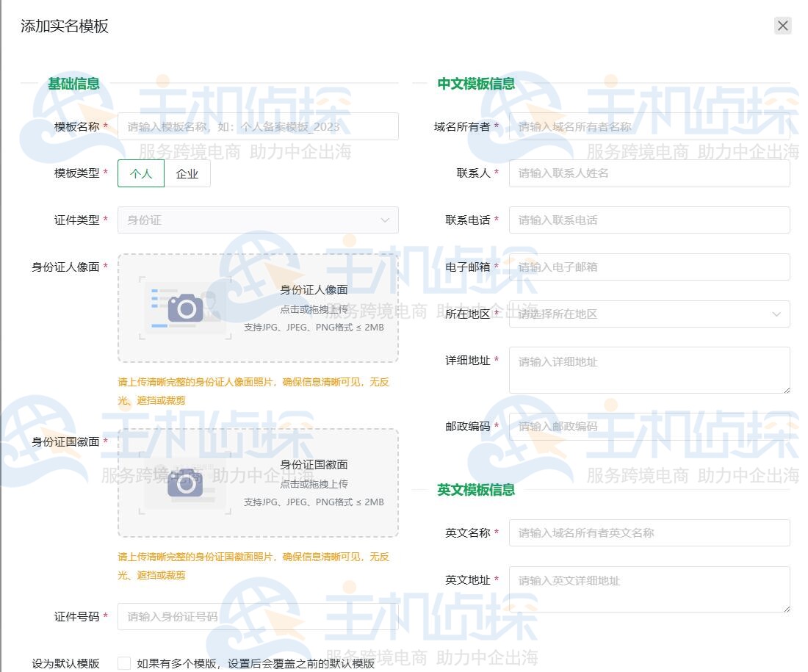Open the 证件类型 dropdown arrow
Viewport: 808px width, 672px height.
(x=386, y=220)
